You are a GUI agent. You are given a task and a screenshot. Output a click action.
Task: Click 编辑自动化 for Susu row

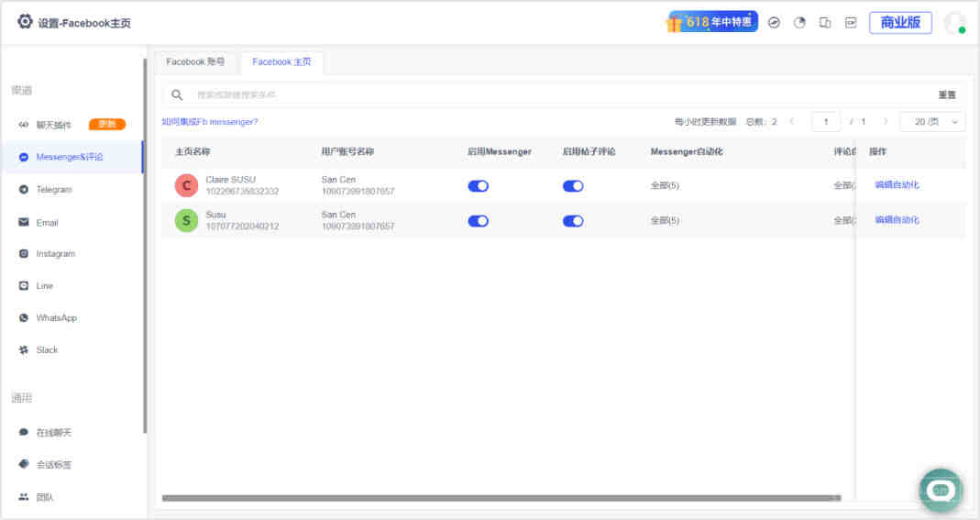(897, 220)
